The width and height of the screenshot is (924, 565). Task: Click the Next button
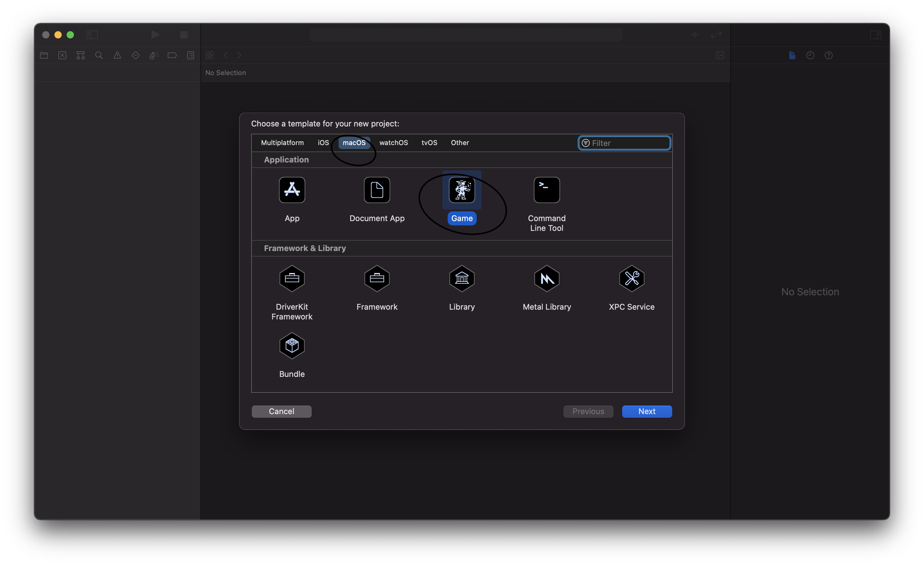coord(647,411)
